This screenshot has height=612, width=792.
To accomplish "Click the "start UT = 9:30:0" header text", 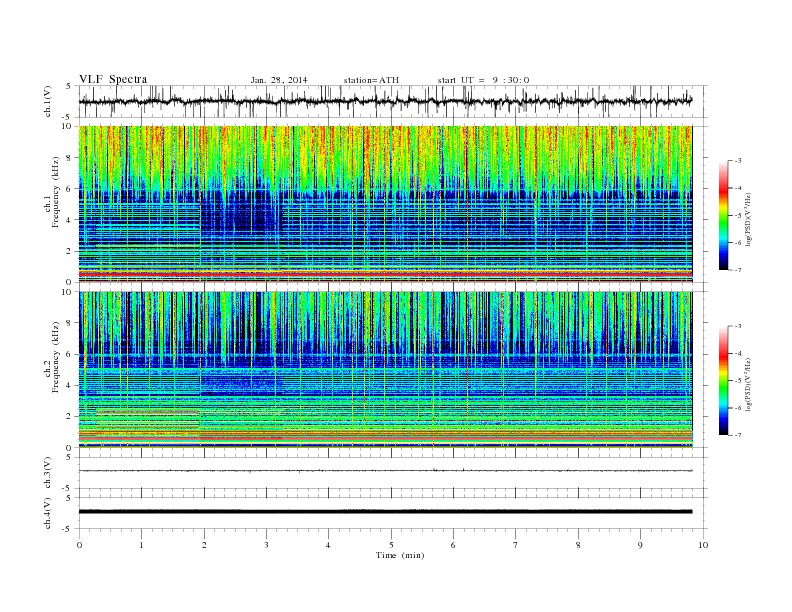I will 483,80.
